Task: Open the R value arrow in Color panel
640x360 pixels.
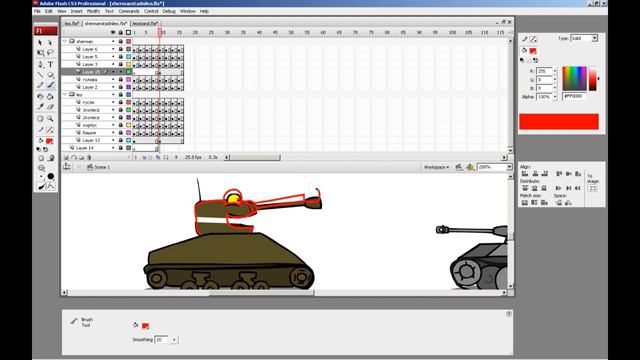Action: point(555,71)
